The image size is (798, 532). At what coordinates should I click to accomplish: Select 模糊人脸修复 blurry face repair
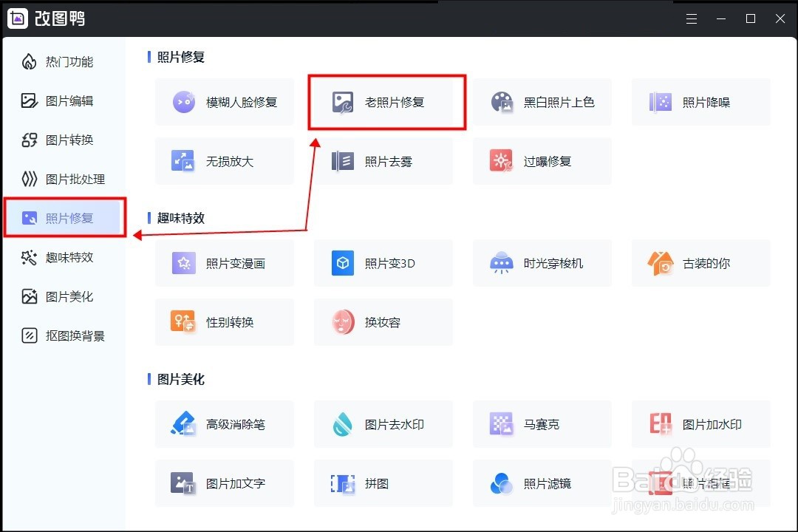tap(224, 103)
